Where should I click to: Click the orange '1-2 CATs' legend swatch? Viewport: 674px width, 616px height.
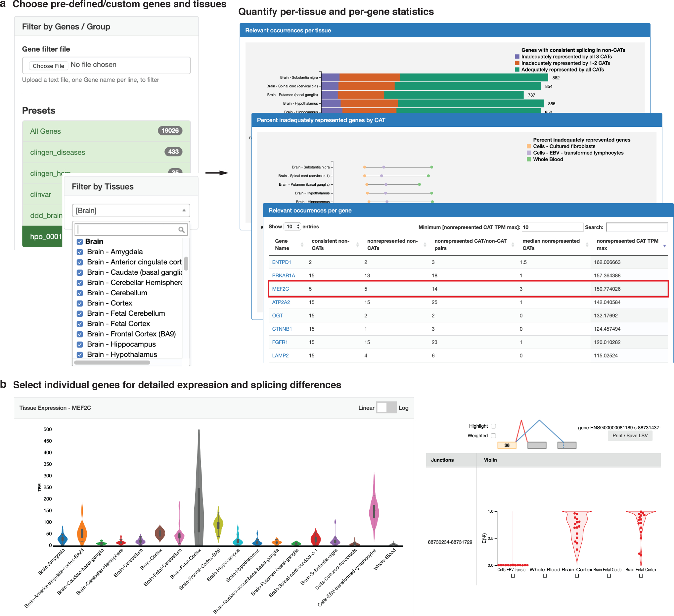517,63
